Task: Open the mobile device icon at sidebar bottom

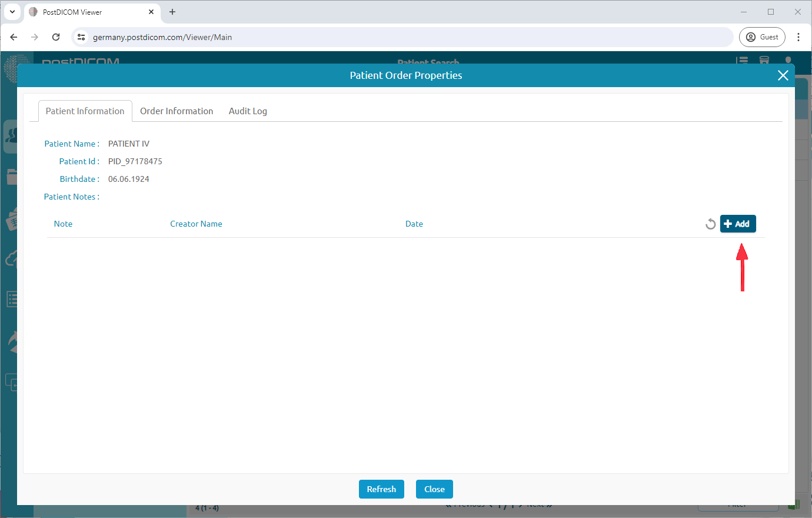Action: coord(12,382)
